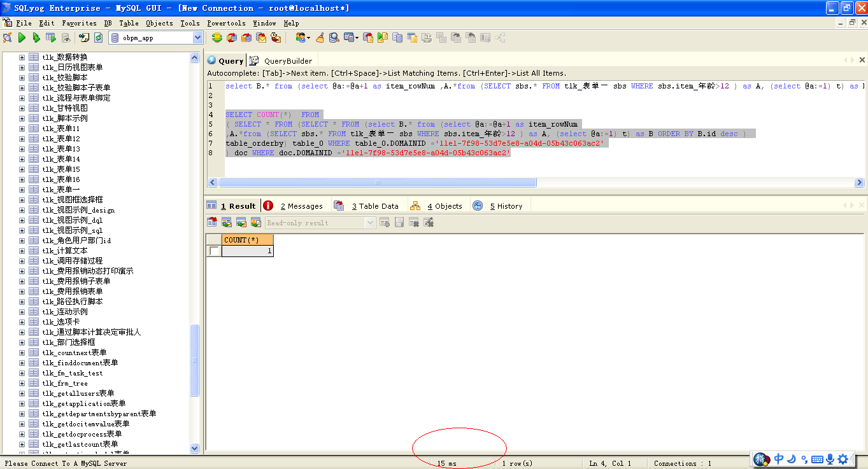Open the obpm_app database dropdown
This screenshot has height=469, width=868.
click(x=197, y=38)
